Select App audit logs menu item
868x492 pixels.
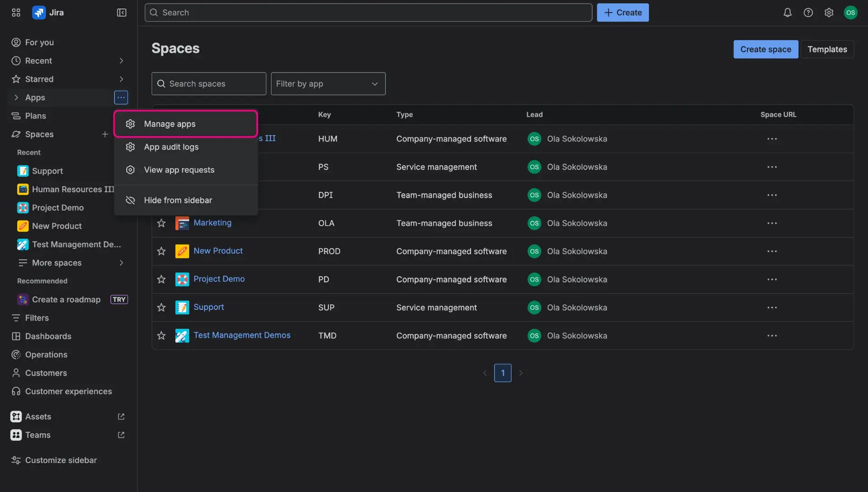171,147
